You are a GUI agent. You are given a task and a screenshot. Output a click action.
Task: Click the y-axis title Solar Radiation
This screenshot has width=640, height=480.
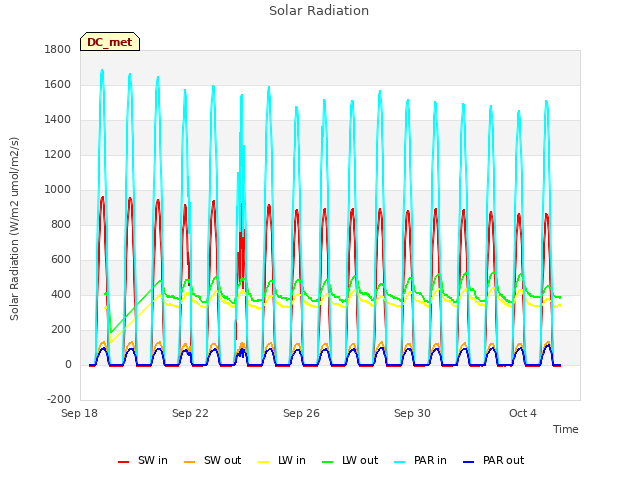14,229
